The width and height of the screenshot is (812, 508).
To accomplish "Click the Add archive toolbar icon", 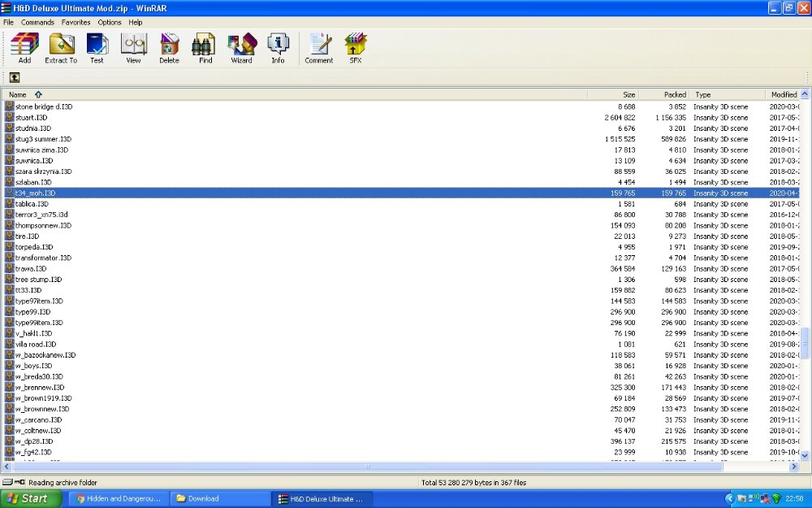I will pyautogui.click(x=24, y=48).
